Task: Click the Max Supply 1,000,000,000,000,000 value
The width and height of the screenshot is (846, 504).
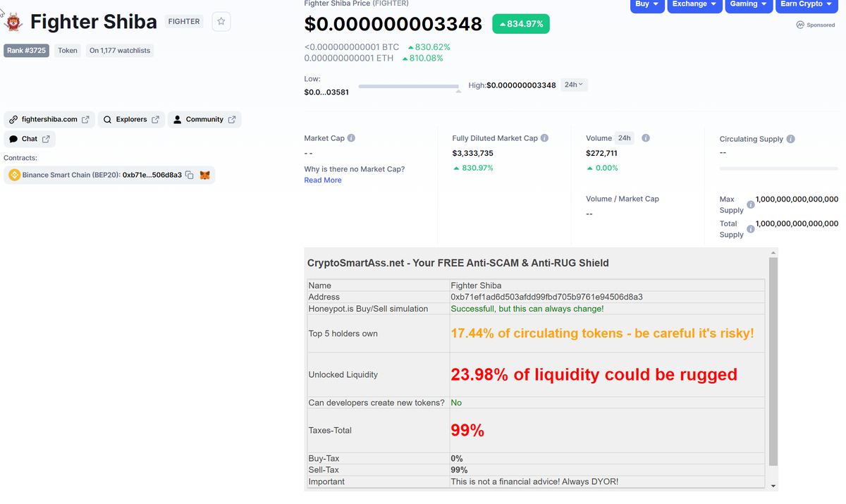Action: click(x=797, y=199)
